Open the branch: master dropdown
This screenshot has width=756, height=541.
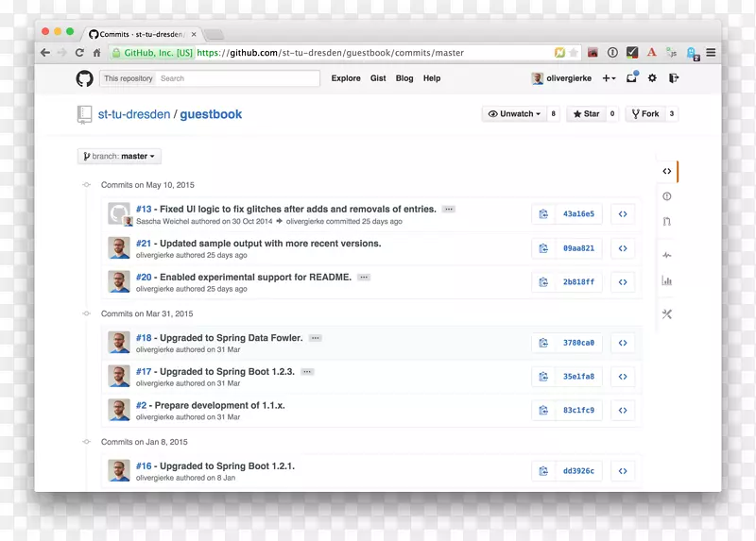click(120, 157)
